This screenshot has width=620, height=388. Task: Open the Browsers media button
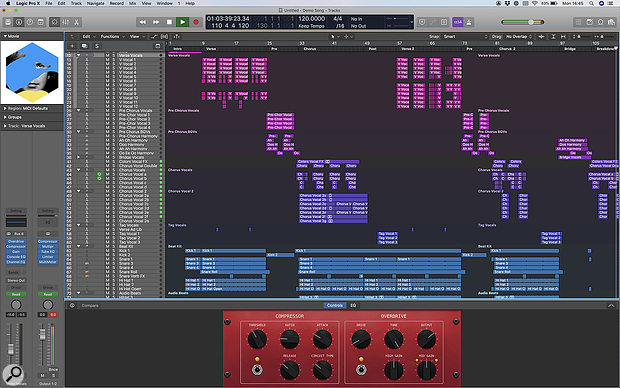pos(612,22)
